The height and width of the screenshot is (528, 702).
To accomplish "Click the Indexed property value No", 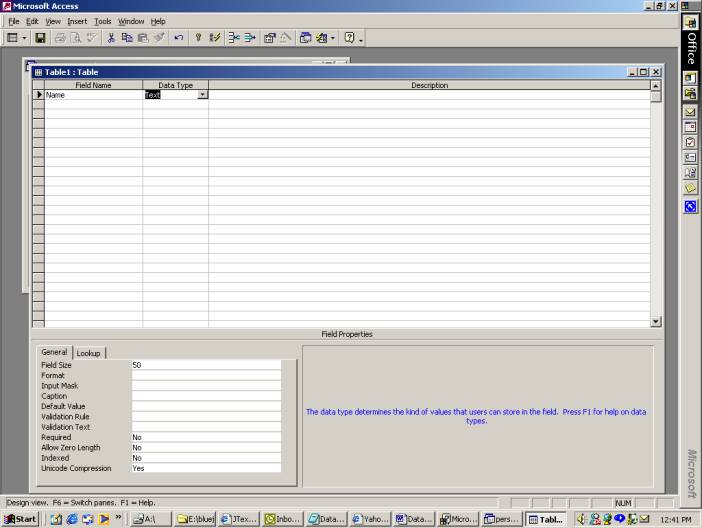I will pyautogui.click(x=206, y=458).
